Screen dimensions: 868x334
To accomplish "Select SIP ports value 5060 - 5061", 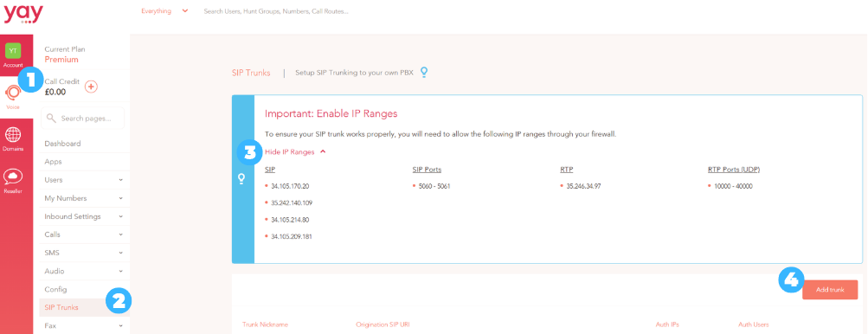I will pyautogui.click(x=434, y=186).
